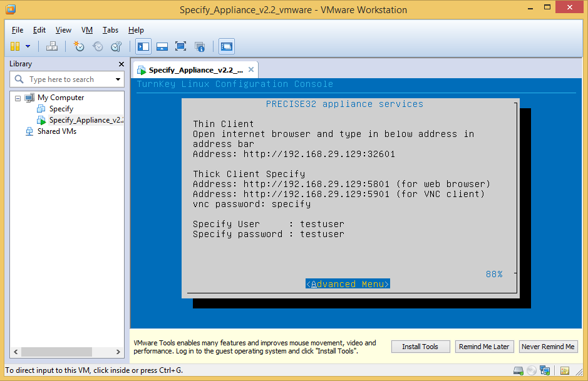The image size is (588, 381).
Task: Open the library search filter dropdown
Action: coord(118,79)
